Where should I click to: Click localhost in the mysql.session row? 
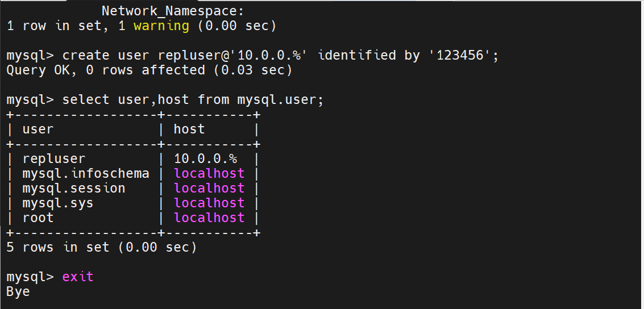tap(209, 189)
